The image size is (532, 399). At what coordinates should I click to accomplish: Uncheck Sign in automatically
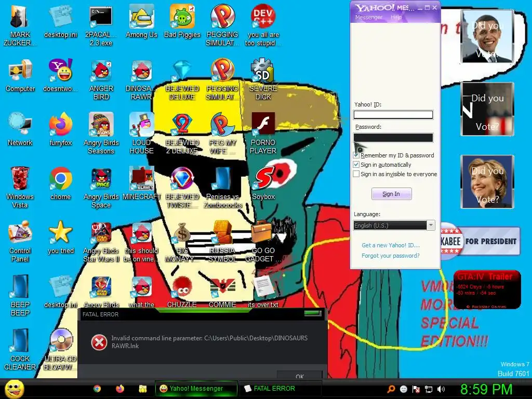(356, 165)
